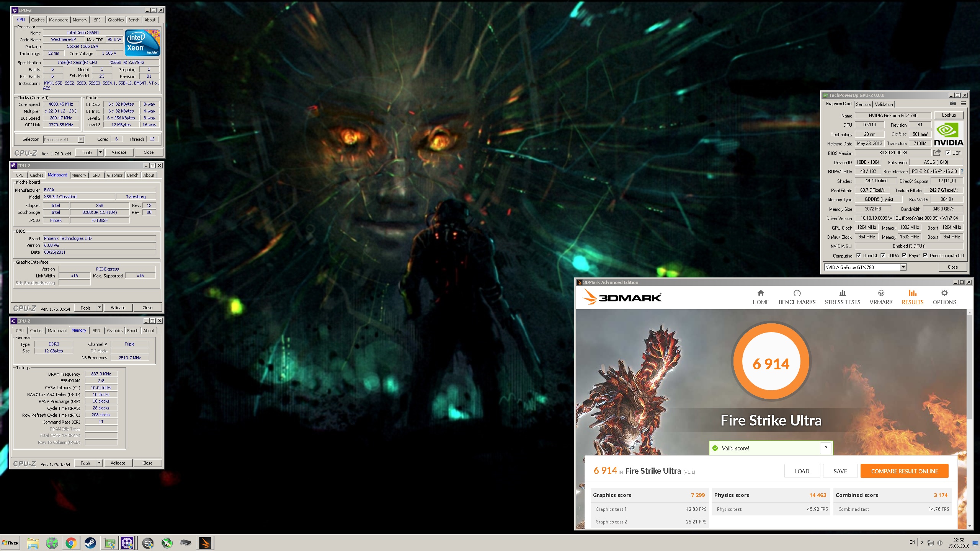Screen dimensions: 980x551
Task: Open the 3DMark BENCHMARKS section
Action: tap(797, 297)
